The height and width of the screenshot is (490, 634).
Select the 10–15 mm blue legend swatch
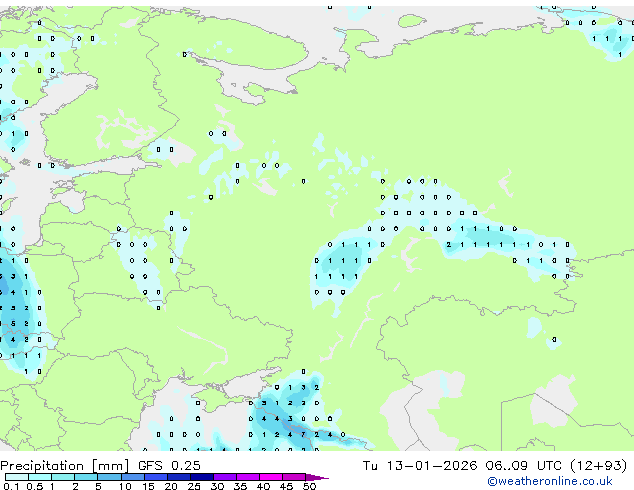(132, 477)
